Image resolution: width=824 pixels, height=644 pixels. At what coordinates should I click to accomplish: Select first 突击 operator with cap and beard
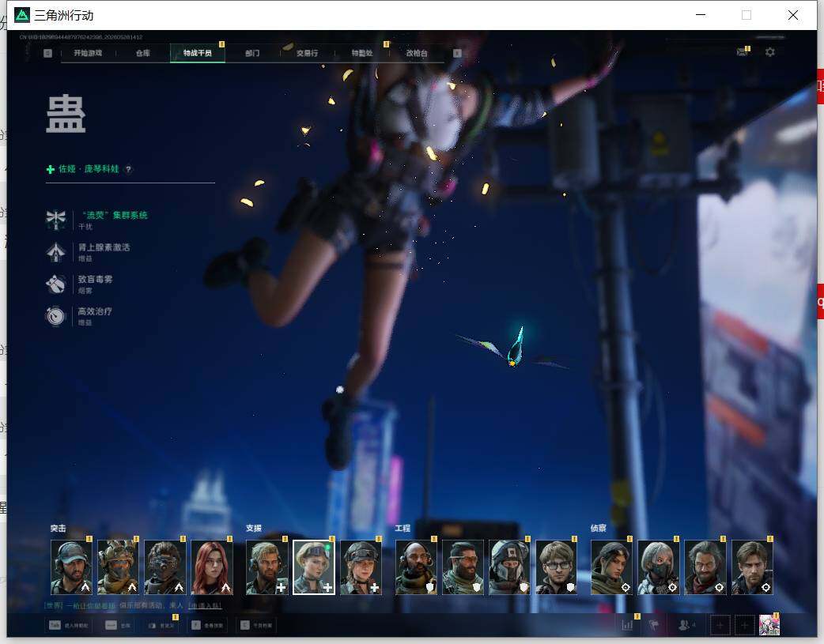coord(71,567)
